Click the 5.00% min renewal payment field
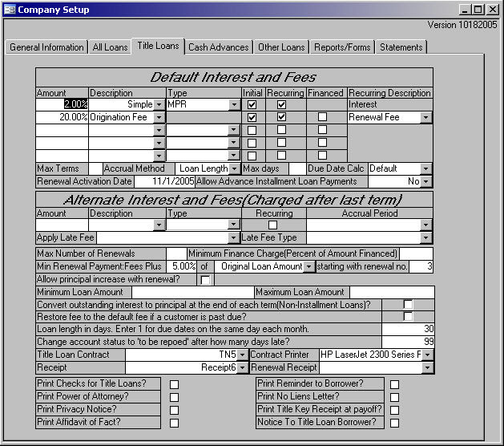The width and height of the screenshot is (504, 446). coord(181,266)
